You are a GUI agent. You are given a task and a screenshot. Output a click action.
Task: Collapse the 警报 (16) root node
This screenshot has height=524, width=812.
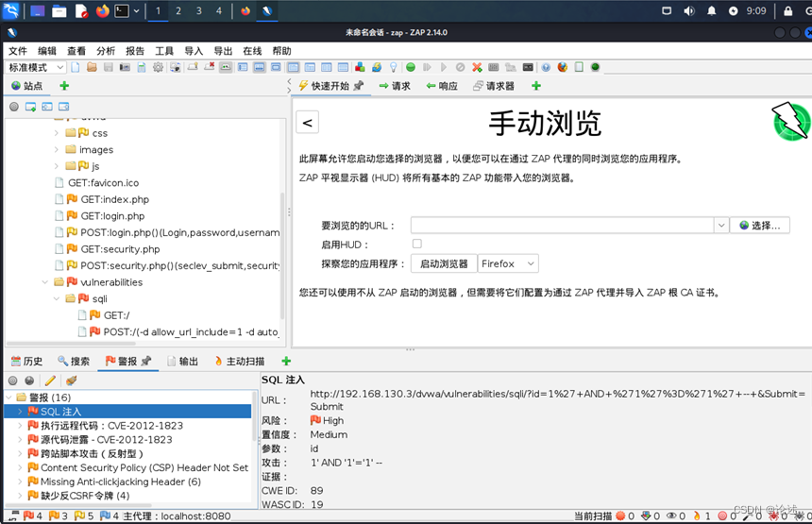8,397
